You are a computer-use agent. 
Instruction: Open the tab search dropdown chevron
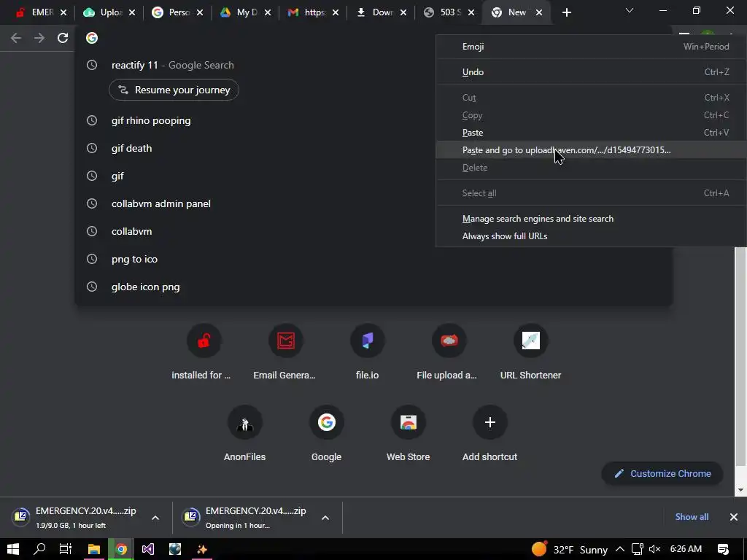tap(630, 10)
